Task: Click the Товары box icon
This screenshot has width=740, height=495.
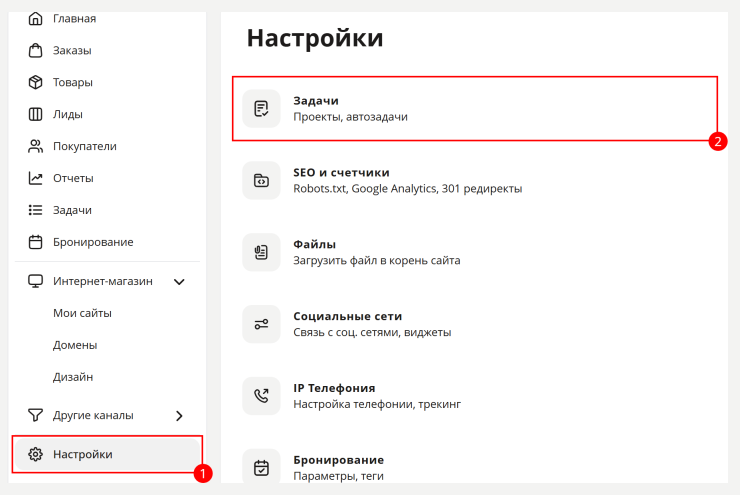Action: coord(35,82)
